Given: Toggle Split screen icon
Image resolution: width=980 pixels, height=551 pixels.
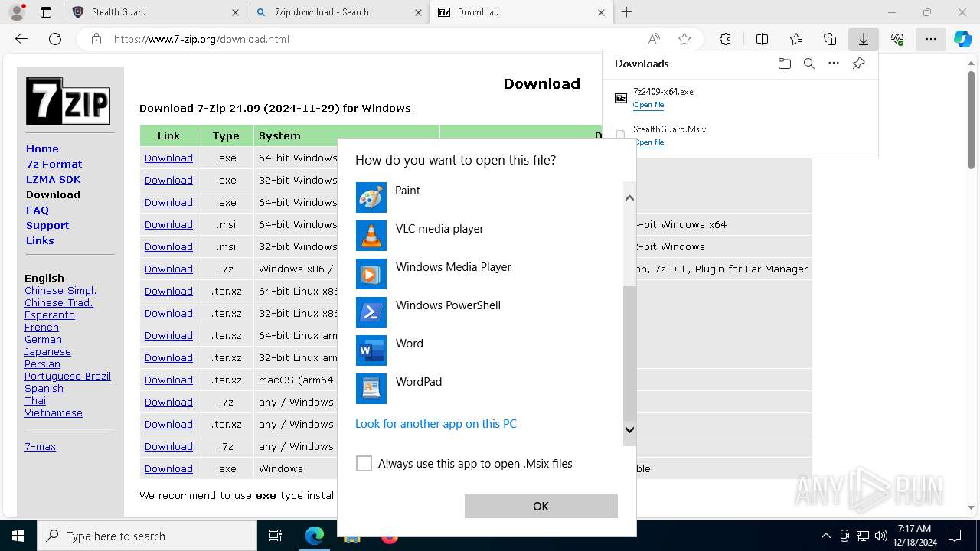Looking at the screenshot, I should click(x=763, y=39).
